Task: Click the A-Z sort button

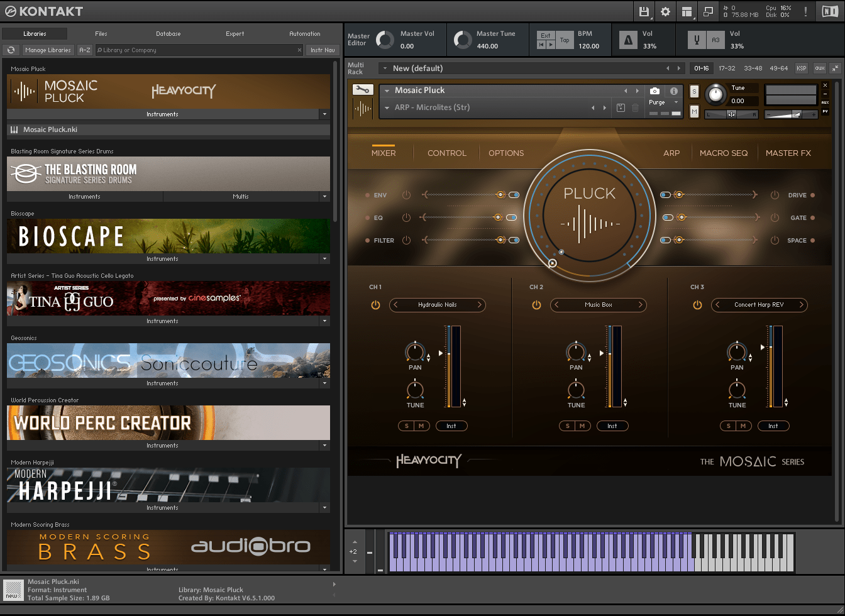Action: coord(85,50)
